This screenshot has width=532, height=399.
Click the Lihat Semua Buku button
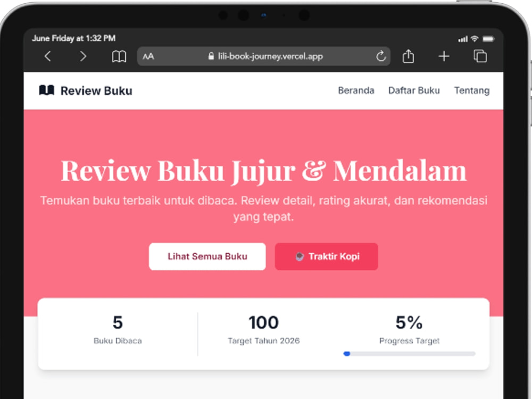click(207, 256)
